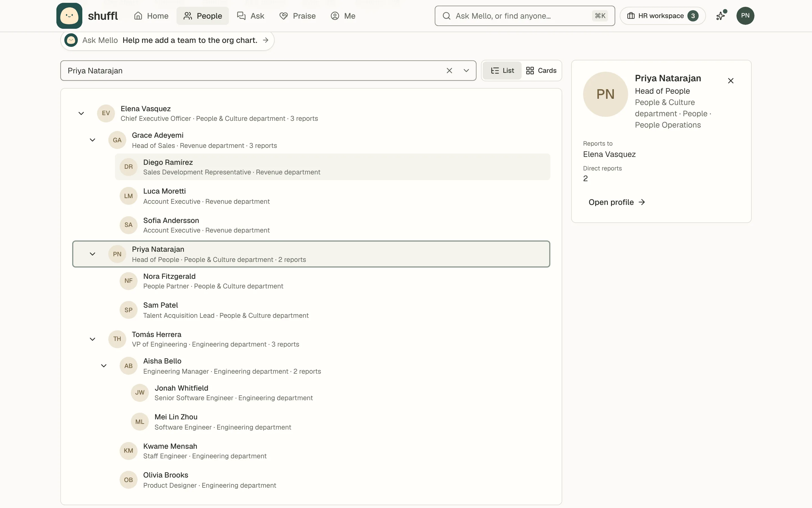Screen dimensions: 812x508
Task: Click the SA avatar for Sofia Andersson
Action: click(x=129, y=225)
